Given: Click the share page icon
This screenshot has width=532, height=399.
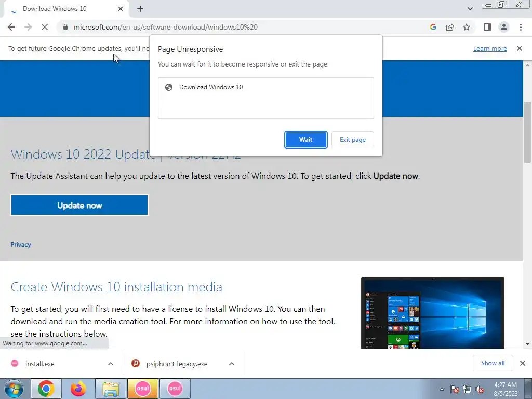Looking at the screenshot, I should pyautogui.click(x=450, y=27).
